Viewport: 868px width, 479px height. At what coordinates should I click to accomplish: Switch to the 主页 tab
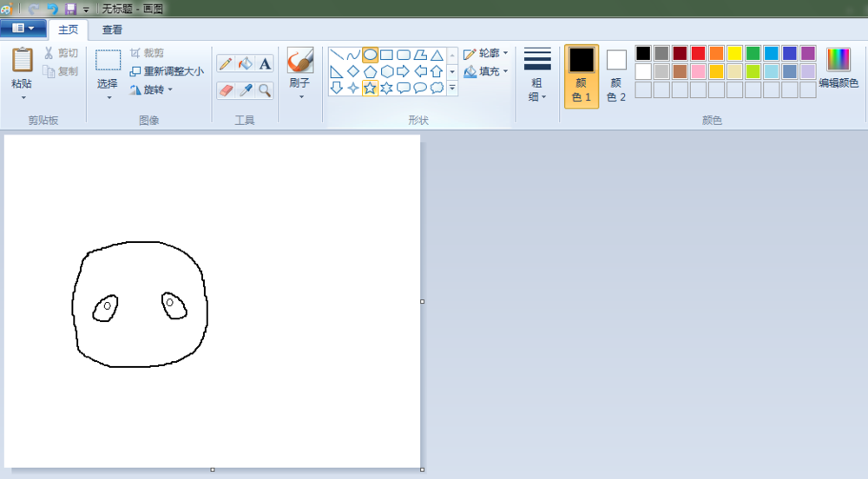(68, 30)
